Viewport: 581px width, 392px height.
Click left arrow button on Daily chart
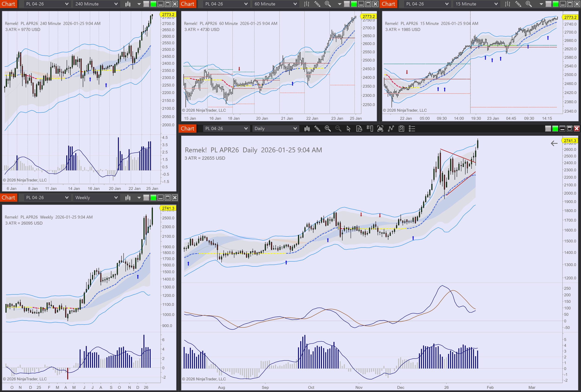[554, 144]
